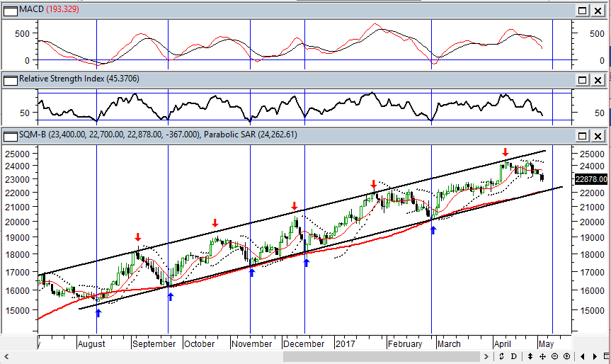Click the November label on the date axis
This screenshot has width=611, height=364.
pos(252,344)
